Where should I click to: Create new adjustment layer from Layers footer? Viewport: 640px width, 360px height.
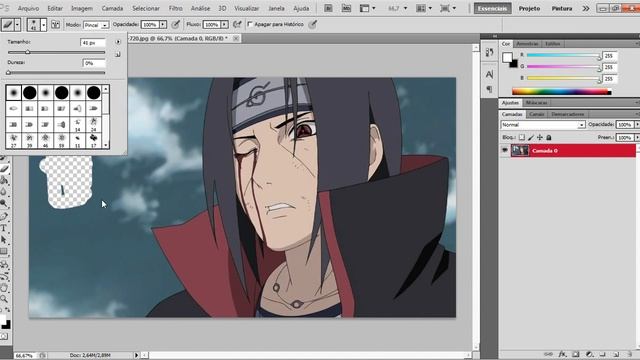click(589, 354)
